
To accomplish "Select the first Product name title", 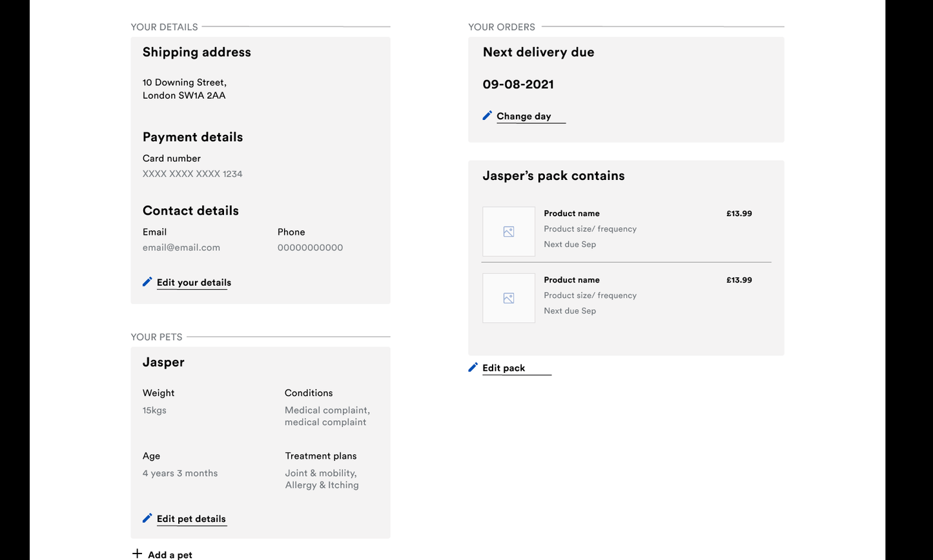I will (571, 214).
